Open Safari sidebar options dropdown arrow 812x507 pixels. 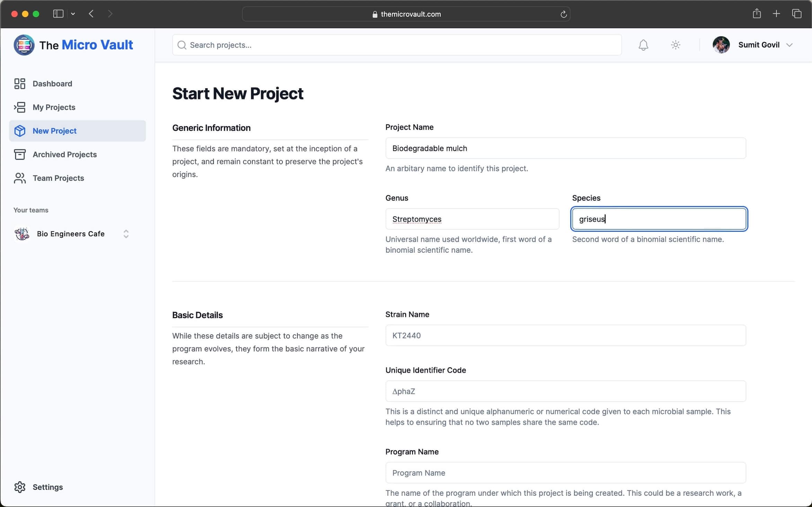point(73,14)
